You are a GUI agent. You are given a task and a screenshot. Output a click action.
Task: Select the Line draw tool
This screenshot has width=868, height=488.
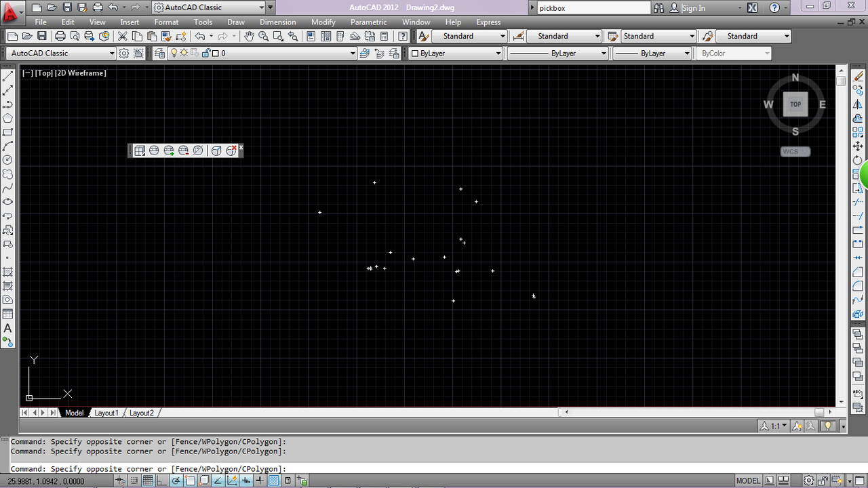click(8, 77)
